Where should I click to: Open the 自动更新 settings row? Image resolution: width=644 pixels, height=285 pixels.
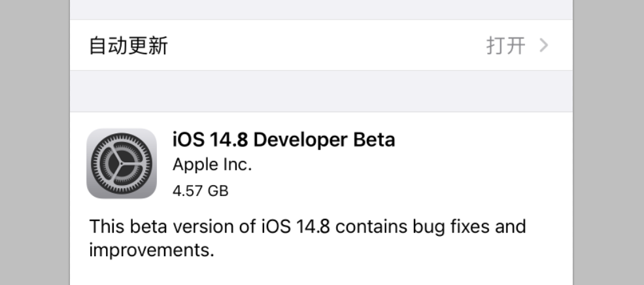[129, 46]
